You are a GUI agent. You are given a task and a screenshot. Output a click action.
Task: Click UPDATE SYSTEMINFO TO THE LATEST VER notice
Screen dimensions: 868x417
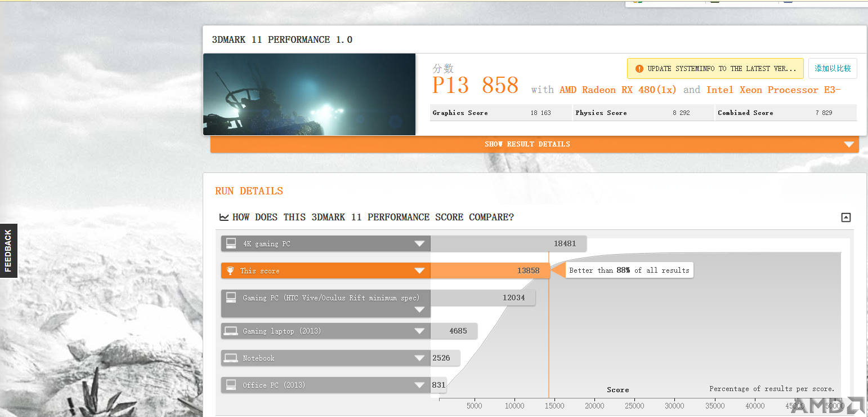coord(715,69)
